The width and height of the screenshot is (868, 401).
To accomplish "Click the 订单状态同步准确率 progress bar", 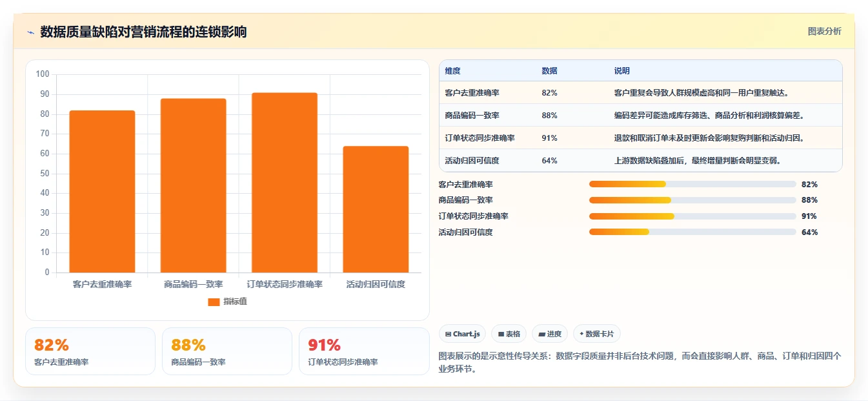I will 692,216.
